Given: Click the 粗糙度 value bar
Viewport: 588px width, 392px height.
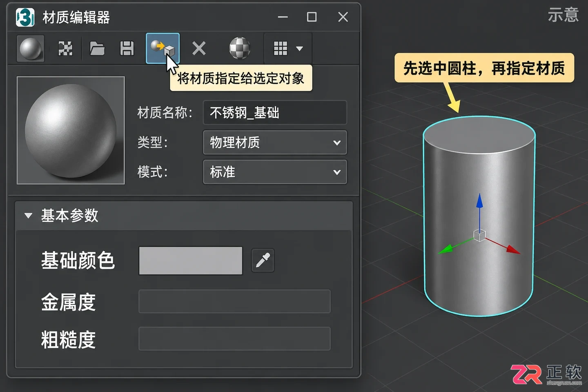Looking at the screenshot, I should [x=234, y=339].
